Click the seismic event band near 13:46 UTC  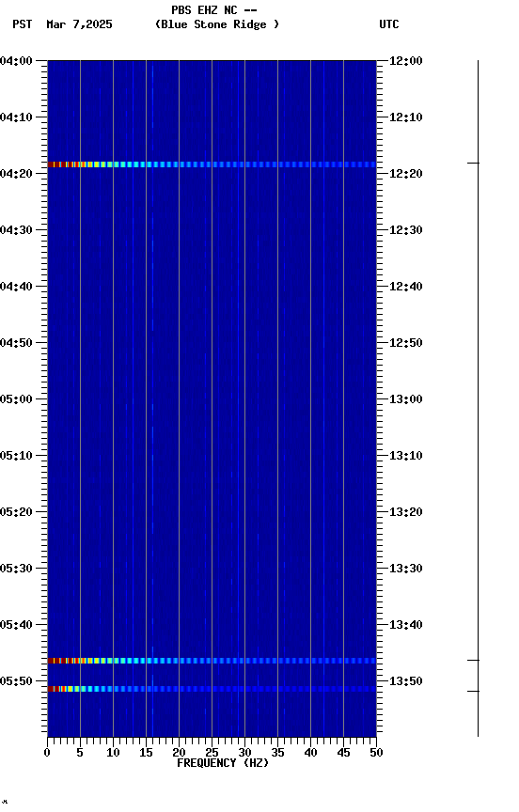pos(212,661)
